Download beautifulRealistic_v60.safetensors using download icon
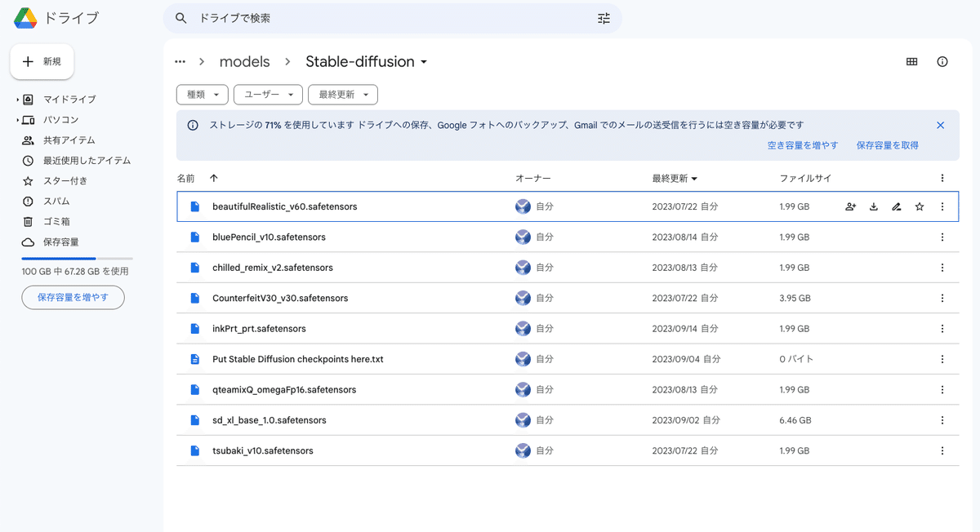Screen dimensions: 980x532 (x=874, y=206)
